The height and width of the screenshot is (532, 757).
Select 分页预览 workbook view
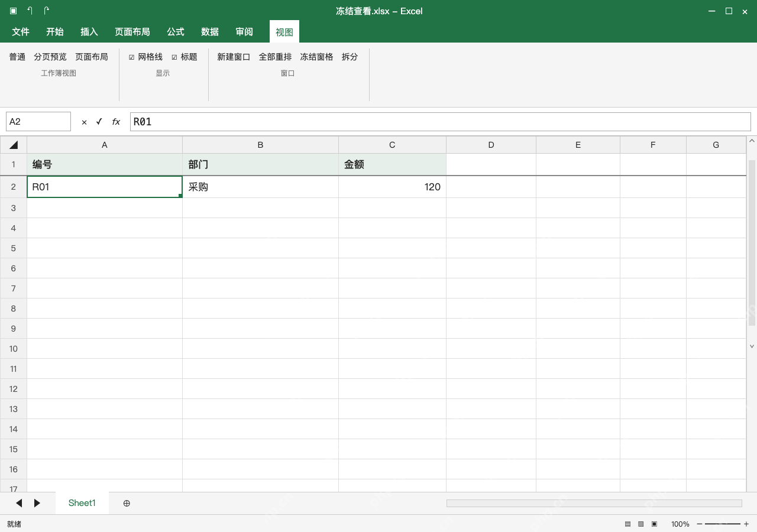pos(50,57)
